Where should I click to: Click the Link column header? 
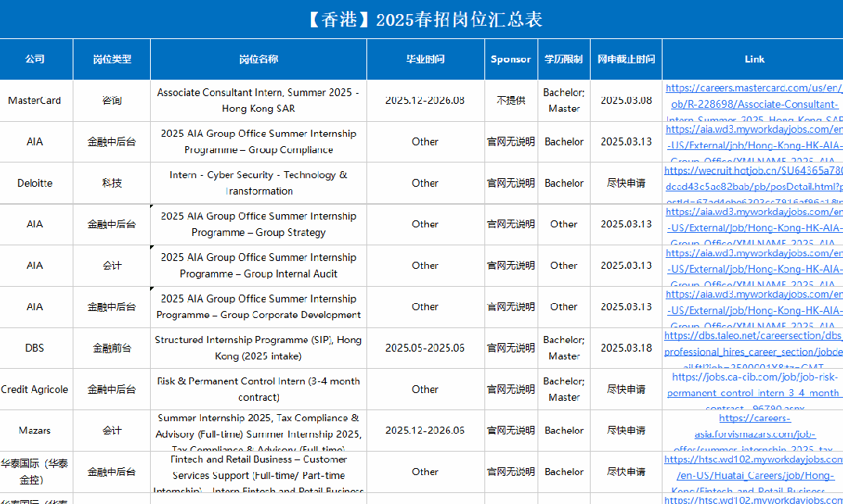[x=754, y=59]
